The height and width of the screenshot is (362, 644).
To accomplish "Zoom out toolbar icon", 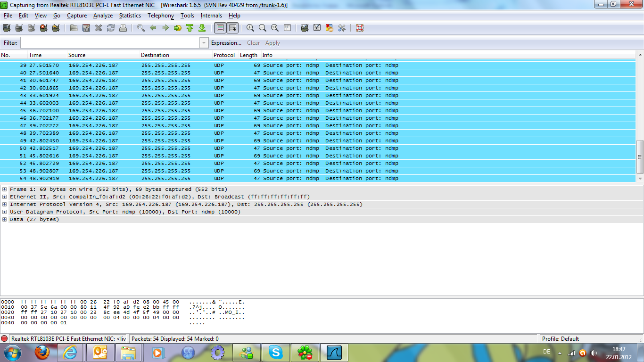I will pyautogui.click(x=263, y=28).
